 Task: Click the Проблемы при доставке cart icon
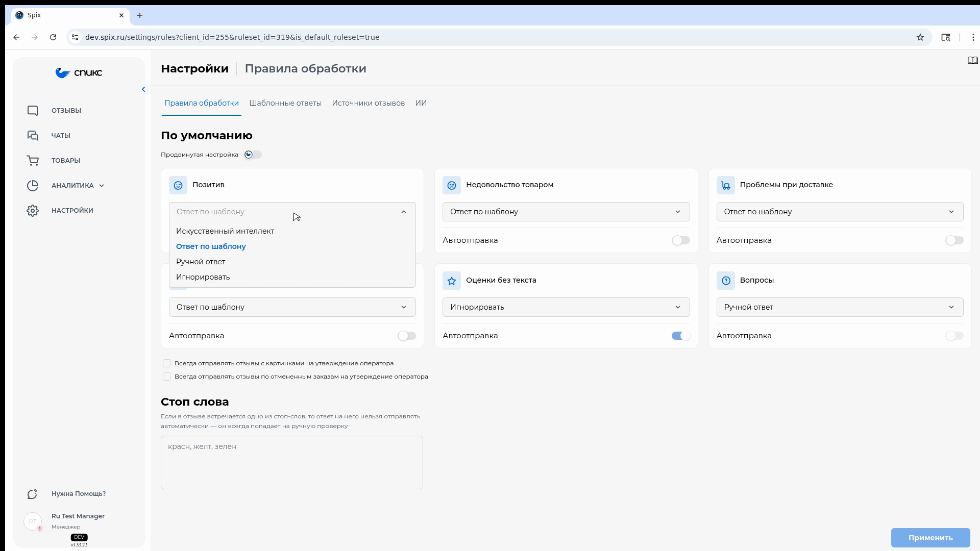(726, 185)
